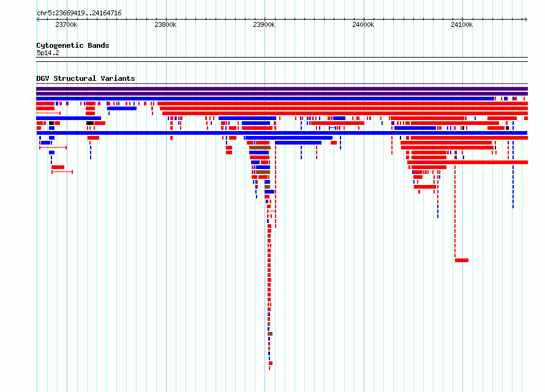The width and height of the screenshot is (545, 392).
Task: Click the chr5:23669419..24164716 region label
Action: click(x=79, y=13)
